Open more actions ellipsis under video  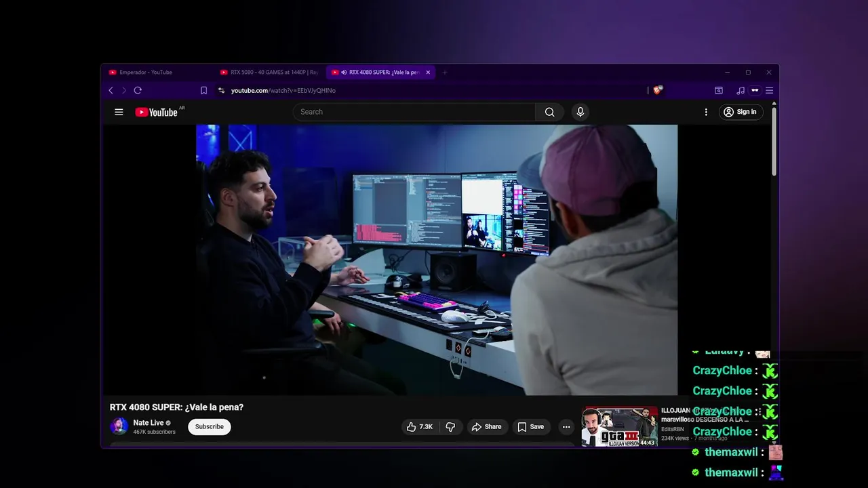click(x=566, y=427)
